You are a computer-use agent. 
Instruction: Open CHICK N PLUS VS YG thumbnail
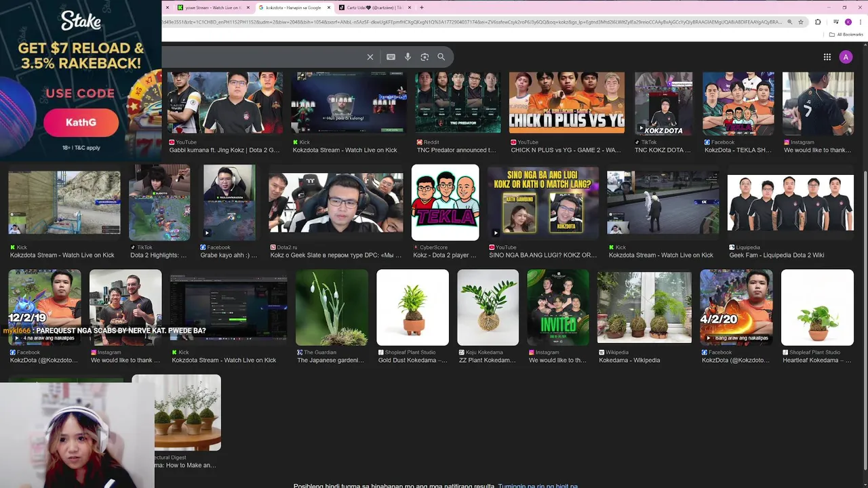click(x=567, y=103)
